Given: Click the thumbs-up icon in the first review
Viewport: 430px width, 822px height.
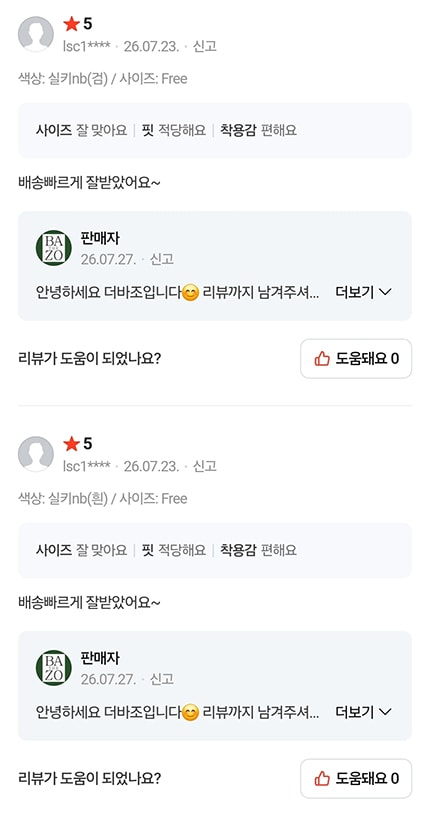Looking at the screenshot, I should (321, 359).
